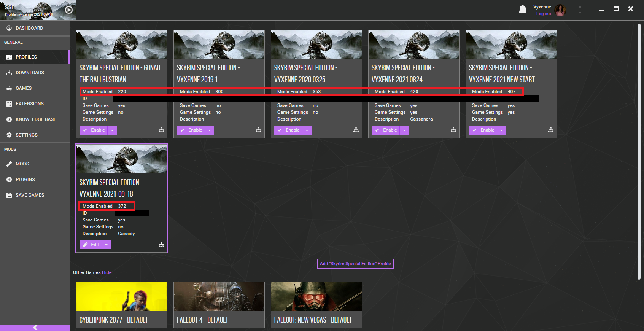Open the Dashboard page
Viewport: 644px width, 331px height.
[35, 28]
